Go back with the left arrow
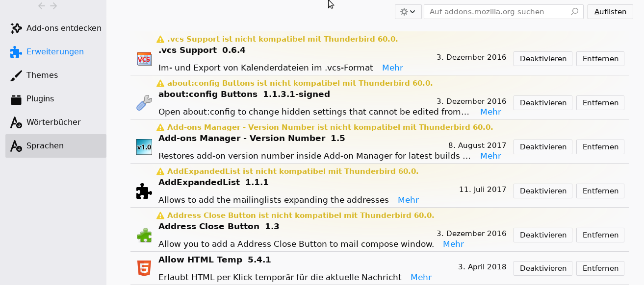The width and height of the screenshot is (644, 285). [x=42, y=6]
